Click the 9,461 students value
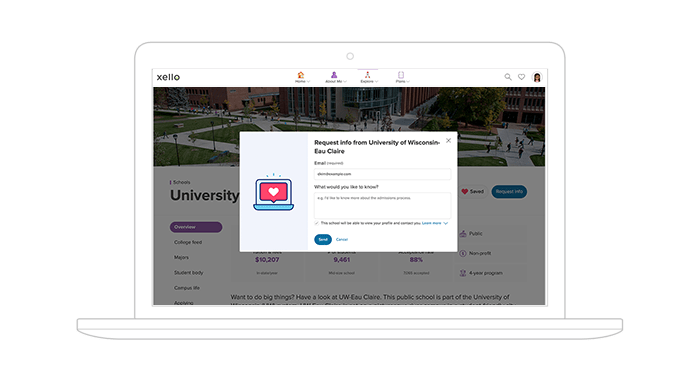 [342, 260]
